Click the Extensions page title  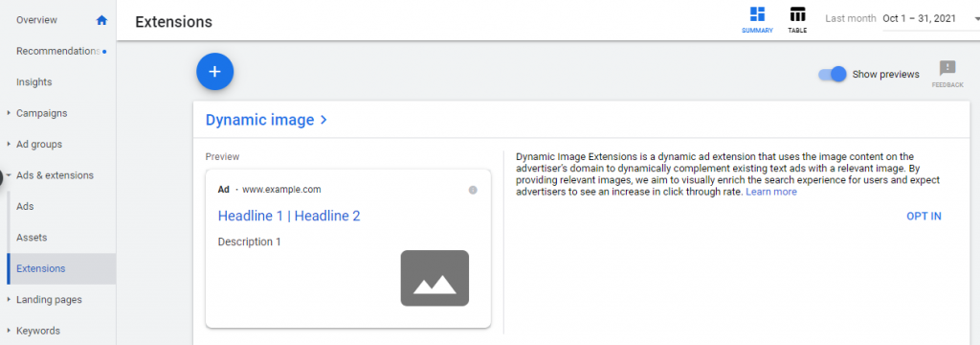174,22
